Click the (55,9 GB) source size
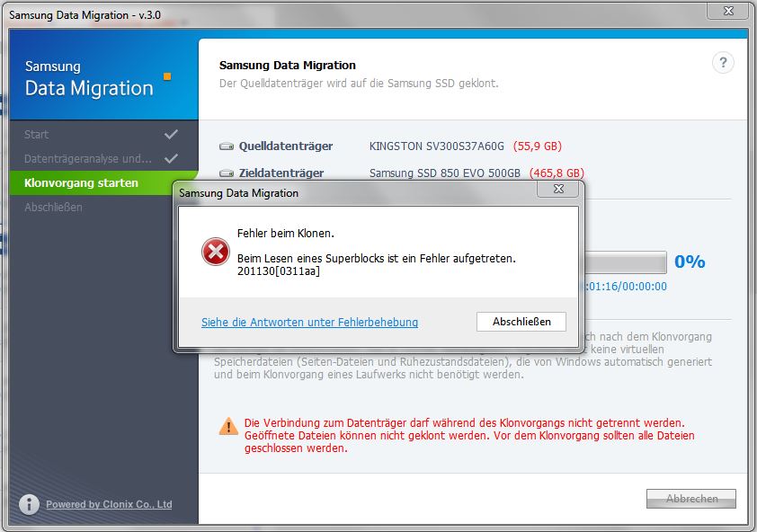 tap(538, 146)
